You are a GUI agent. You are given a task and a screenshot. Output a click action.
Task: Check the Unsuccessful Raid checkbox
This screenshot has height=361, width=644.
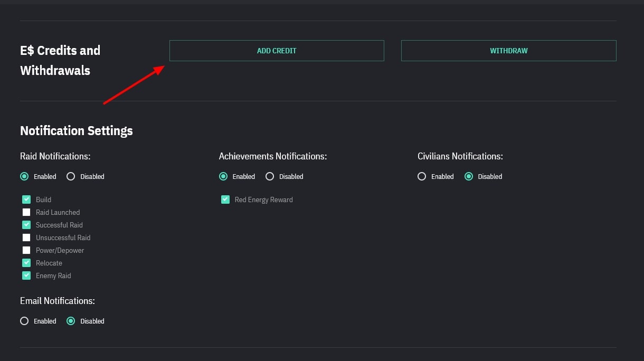coord(26,237)
